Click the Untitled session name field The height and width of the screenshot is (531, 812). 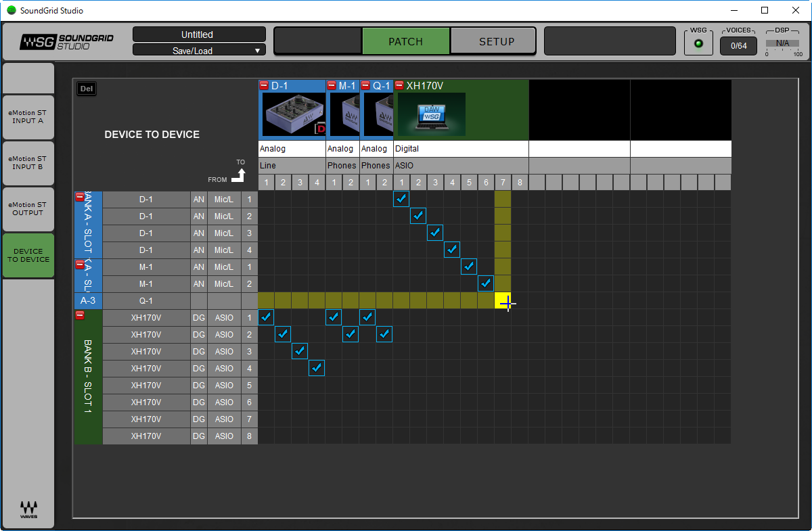point(199,34)
